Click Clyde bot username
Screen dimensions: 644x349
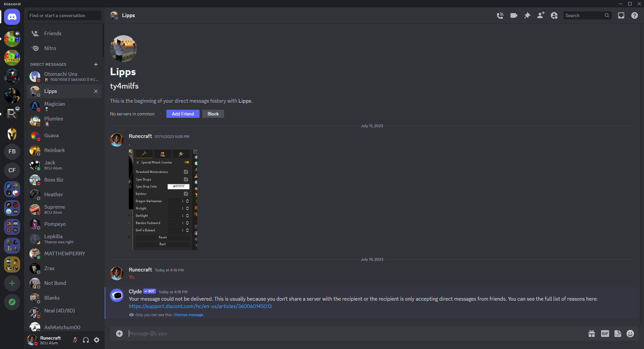tap(135, 292)
